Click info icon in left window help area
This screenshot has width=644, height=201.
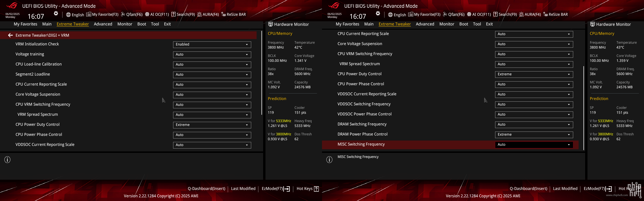(x=8, y=160)
